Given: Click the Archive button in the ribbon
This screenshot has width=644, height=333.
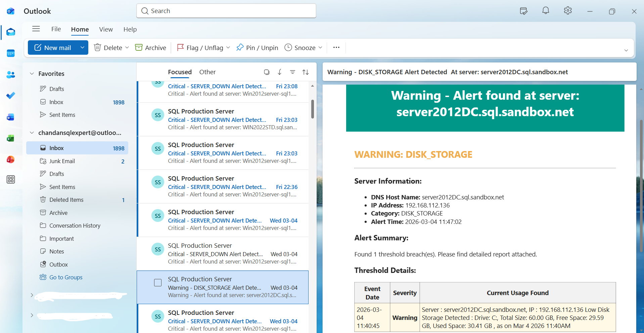Looking at the screenshot, I should tap(150, 47).
